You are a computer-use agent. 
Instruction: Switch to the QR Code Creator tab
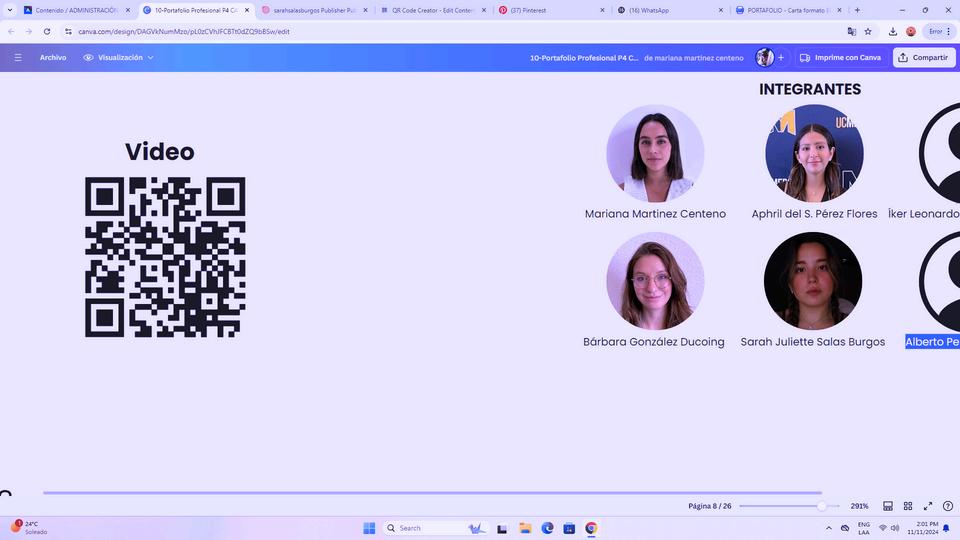[433, 10]
